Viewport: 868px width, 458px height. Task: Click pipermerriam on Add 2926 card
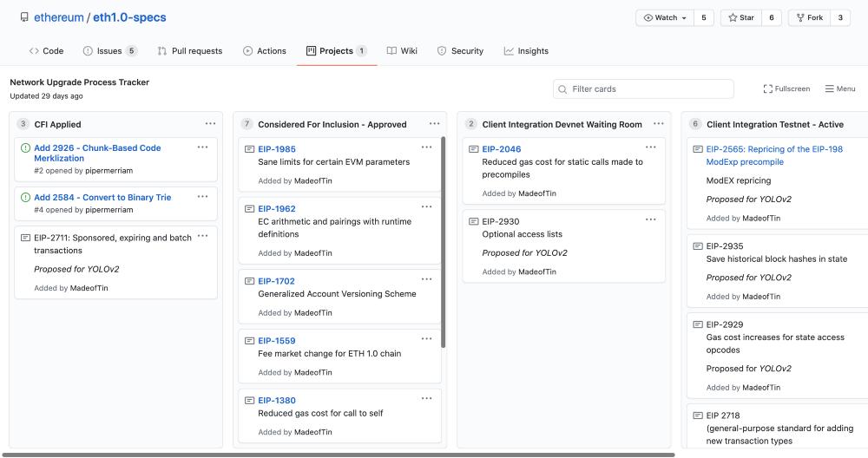coord(109,171)
